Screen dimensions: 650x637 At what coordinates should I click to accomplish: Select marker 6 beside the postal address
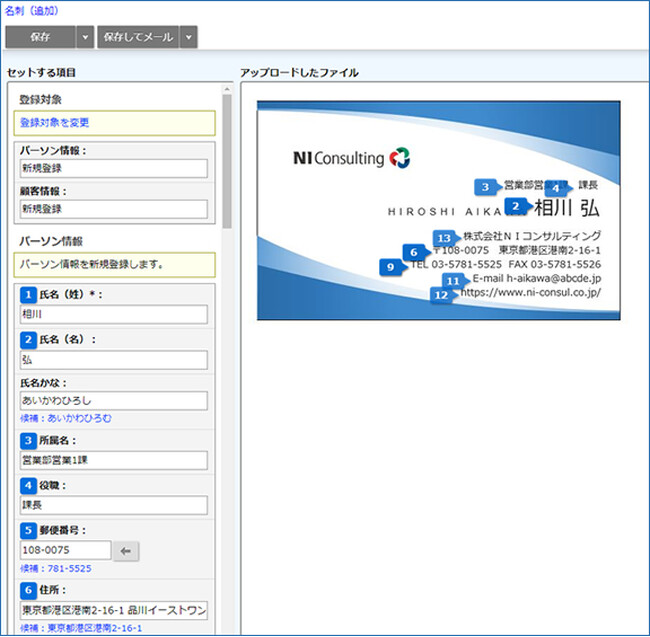point(414,252)
